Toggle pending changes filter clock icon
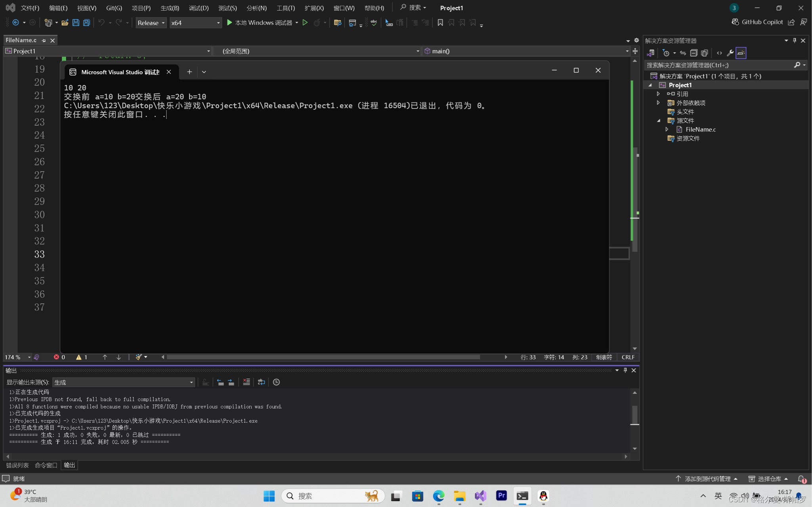Image resolution: width=812 pixels, height=507 pixels. (x=666, y=53)
